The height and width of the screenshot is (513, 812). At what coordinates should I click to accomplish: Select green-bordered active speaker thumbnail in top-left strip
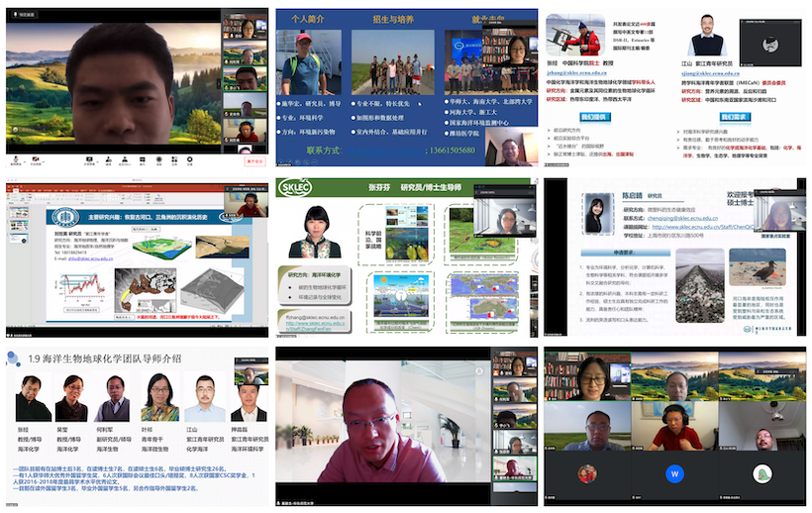point(245,78)
